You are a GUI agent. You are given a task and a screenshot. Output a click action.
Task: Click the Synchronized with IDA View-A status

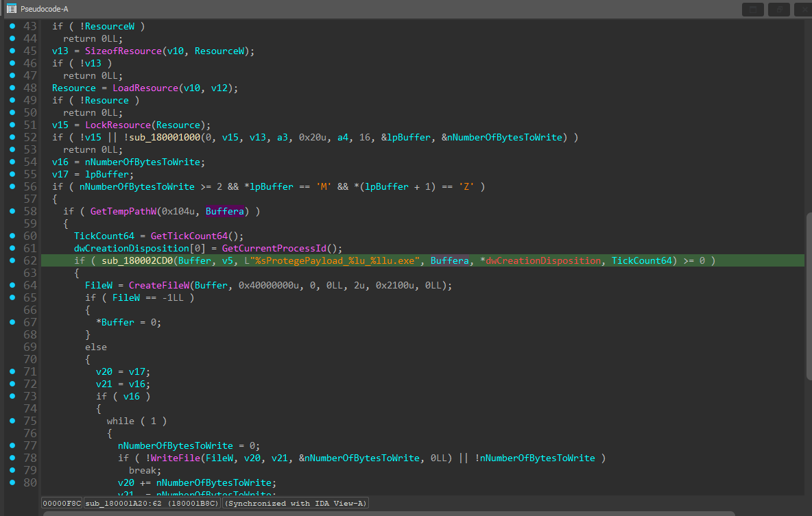(x=296, y=503)
